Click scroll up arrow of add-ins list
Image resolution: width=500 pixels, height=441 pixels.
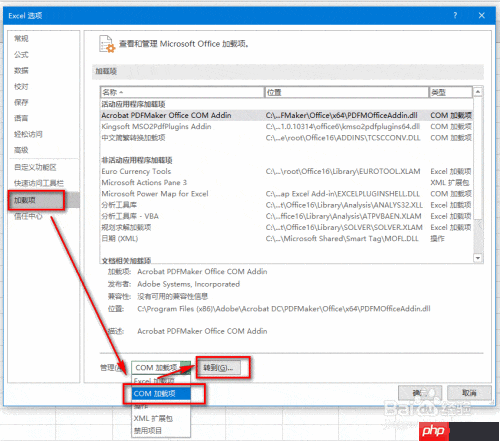pyautogui.click(x=478, y=92)
